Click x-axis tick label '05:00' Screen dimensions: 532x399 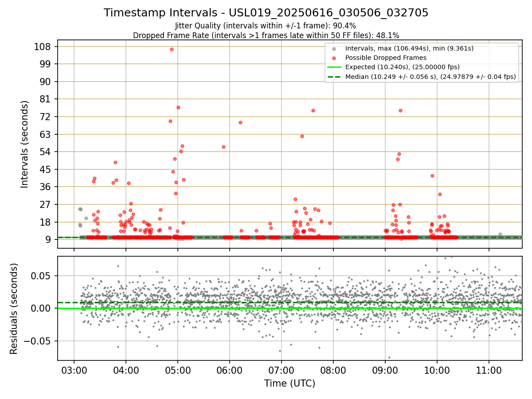click(177, 370)
